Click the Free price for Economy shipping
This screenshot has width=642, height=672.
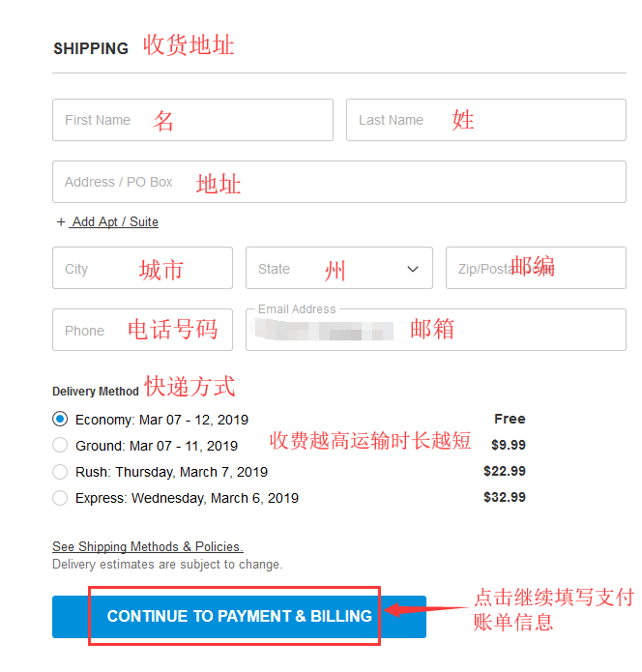point(510,419)
